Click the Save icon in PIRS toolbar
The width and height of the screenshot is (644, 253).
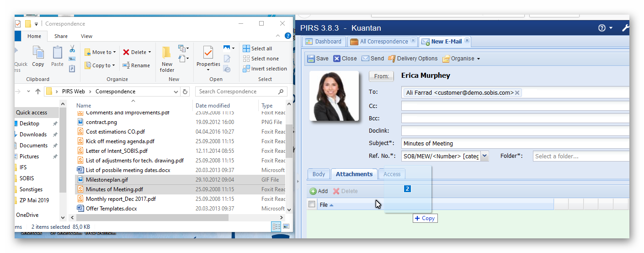(x=311, y=59)
